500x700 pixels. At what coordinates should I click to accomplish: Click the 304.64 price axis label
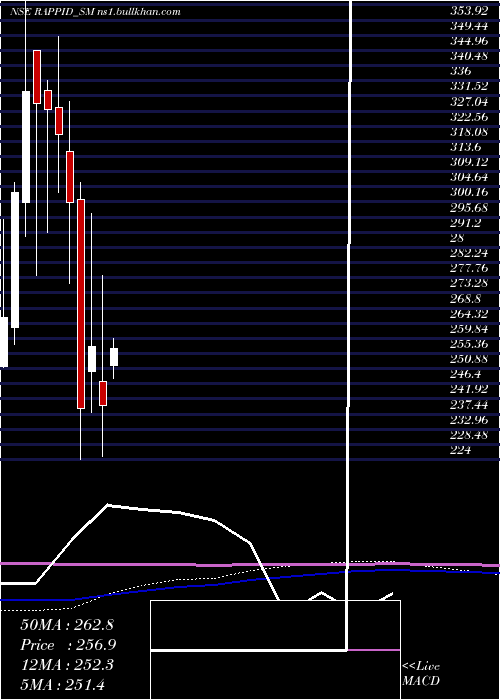[469, 178]
